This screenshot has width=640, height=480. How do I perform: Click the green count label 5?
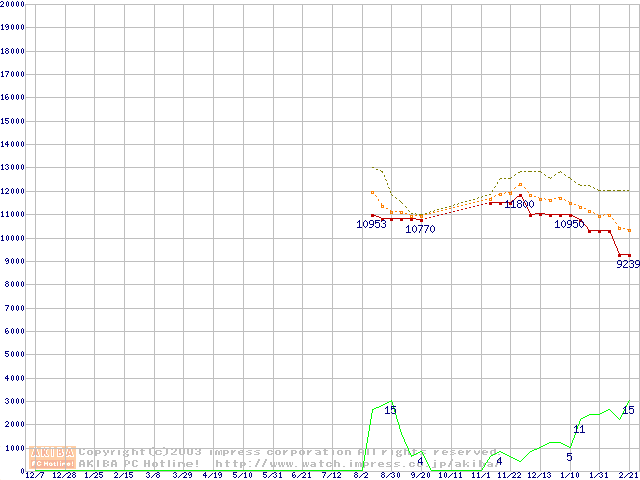click(569, 457)
